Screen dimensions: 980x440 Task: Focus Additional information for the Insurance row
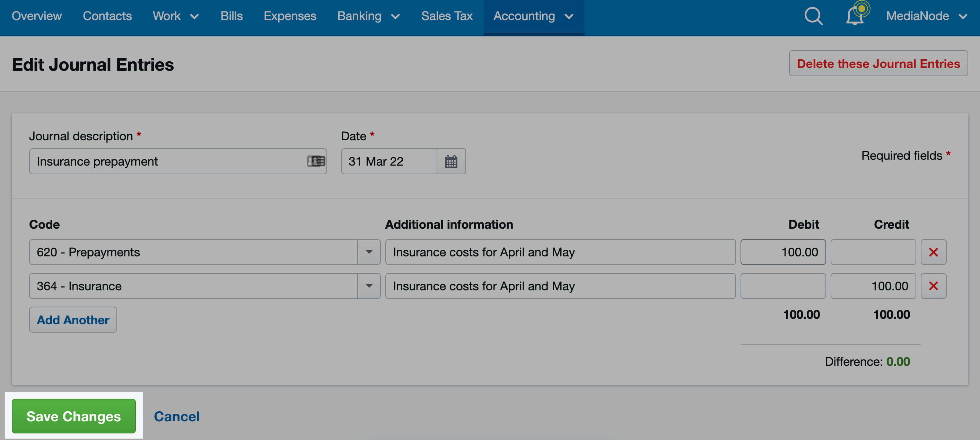pos(560,286)
